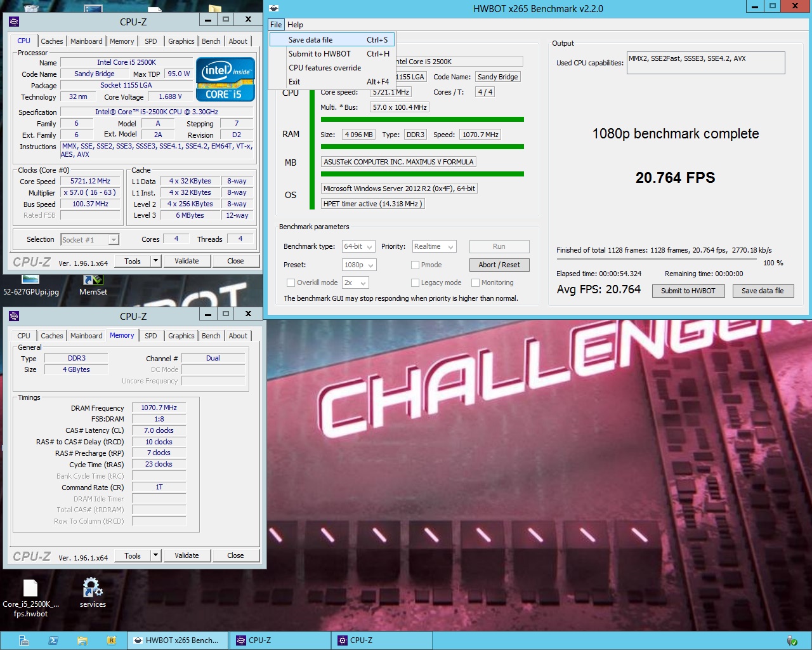Open SPD tab in upper CPU-Z
Viewport: 812px width, 650px height.
(151, 41)
